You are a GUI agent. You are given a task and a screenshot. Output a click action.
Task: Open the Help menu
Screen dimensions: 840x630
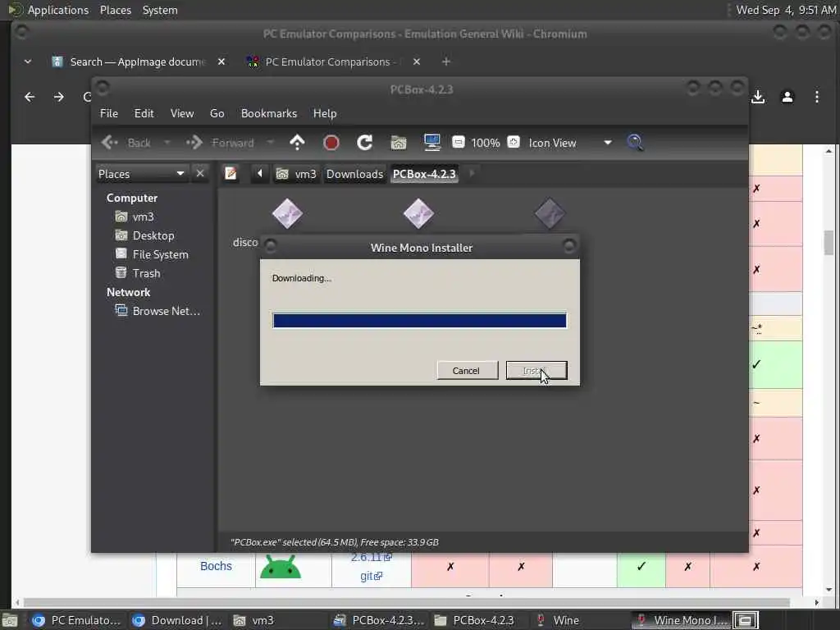pyautogui.click(x=325, y=113)
